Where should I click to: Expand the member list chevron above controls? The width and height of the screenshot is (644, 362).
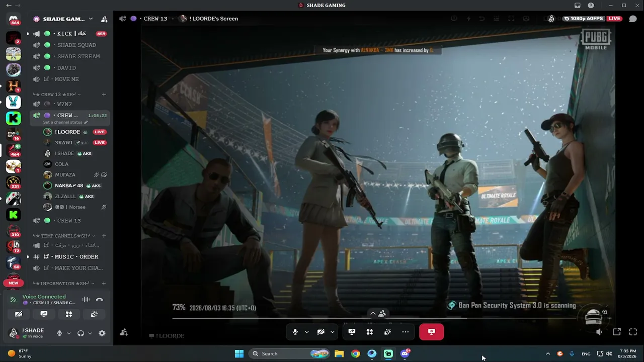click(x=373, y=313)
